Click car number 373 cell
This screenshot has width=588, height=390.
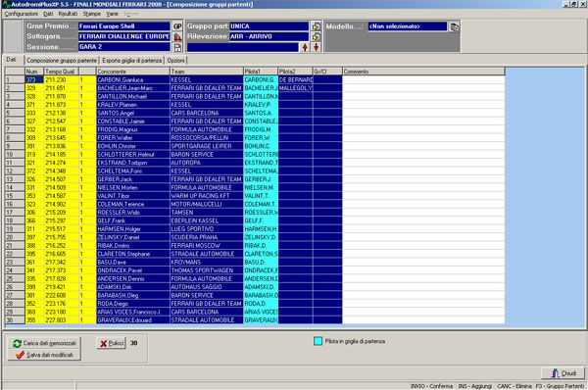[x=34, y=80]
